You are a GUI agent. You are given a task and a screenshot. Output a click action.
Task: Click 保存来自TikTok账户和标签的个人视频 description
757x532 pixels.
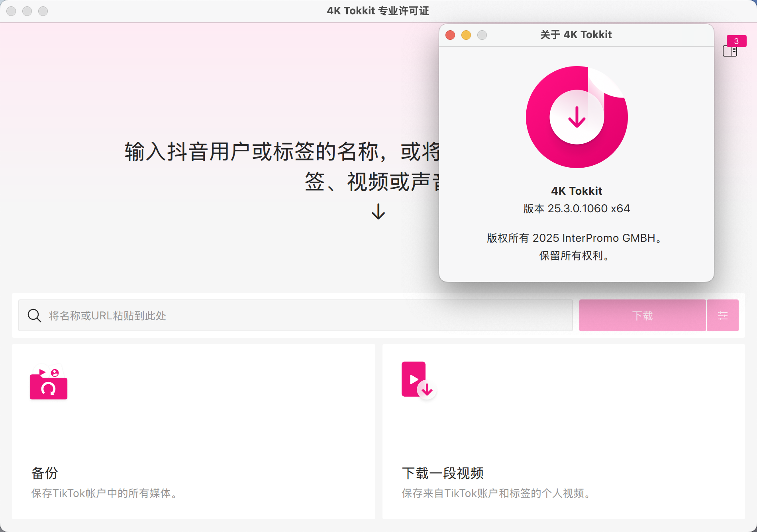(x=496, y=493)
